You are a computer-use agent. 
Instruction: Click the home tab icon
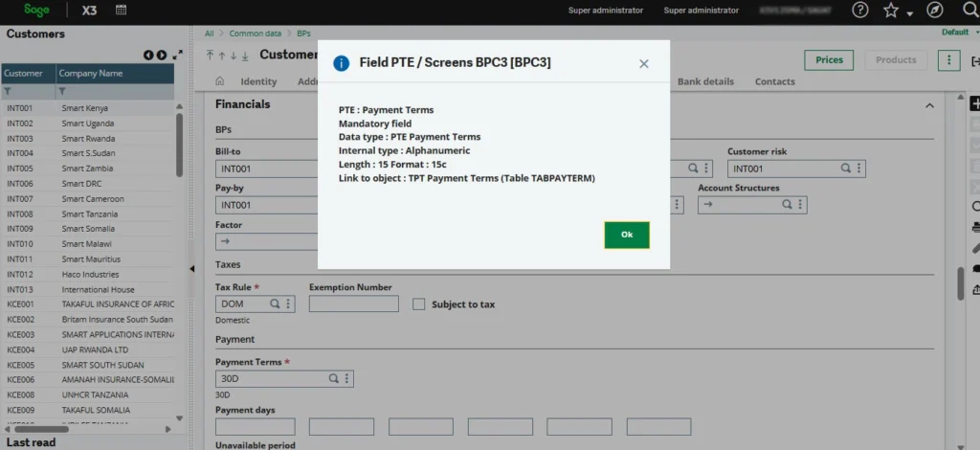[x=219, y=81]
